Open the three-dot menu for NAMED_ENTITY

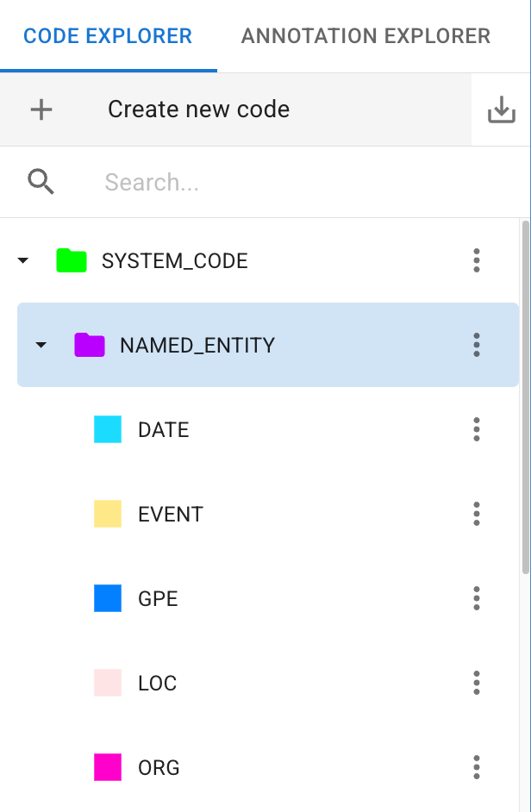[x=477, y=345]
